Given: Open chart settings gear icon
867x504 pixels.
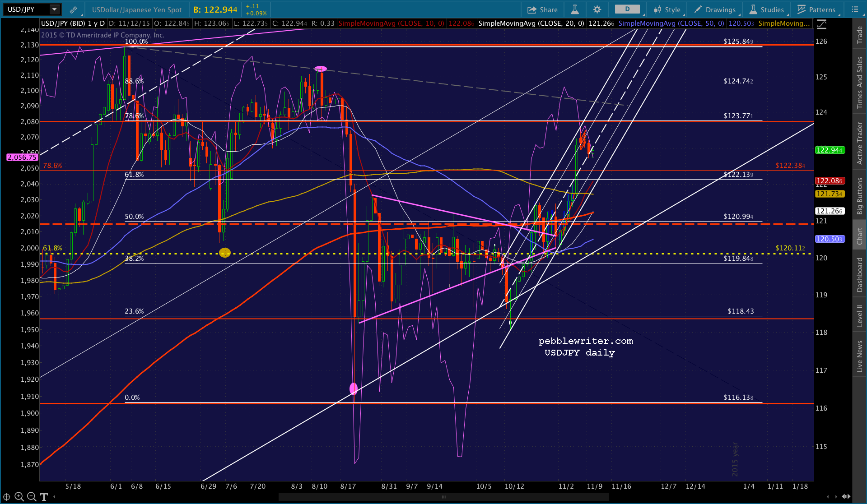Looking at the screenshot, I should coord(597,9).
